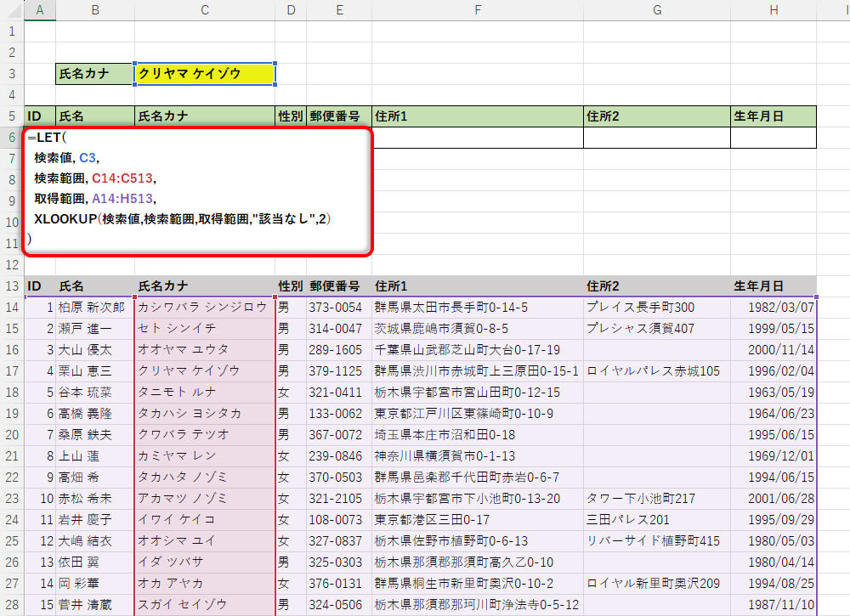The image size is (850, 616).
Task: Select the スガイ セイゾウ kana cell
Action: click(205, 604)
